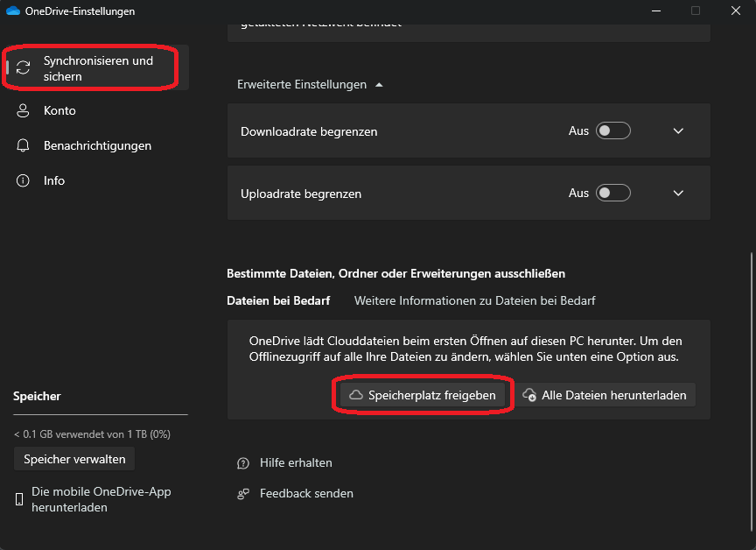Select the Info tab

[95, 180]
